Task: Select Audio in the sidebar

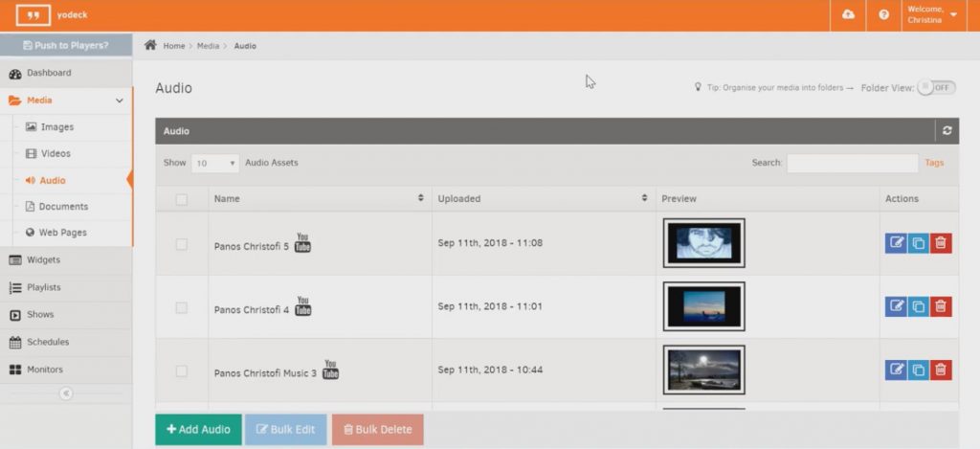Action: pos(46,180)
